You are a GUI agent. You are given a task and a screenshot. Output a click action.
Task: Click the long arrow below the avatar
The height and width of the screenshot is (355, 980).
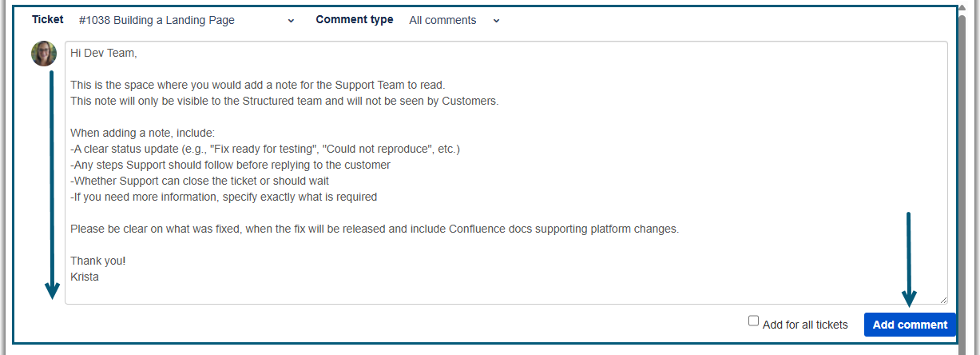[52, 184]
